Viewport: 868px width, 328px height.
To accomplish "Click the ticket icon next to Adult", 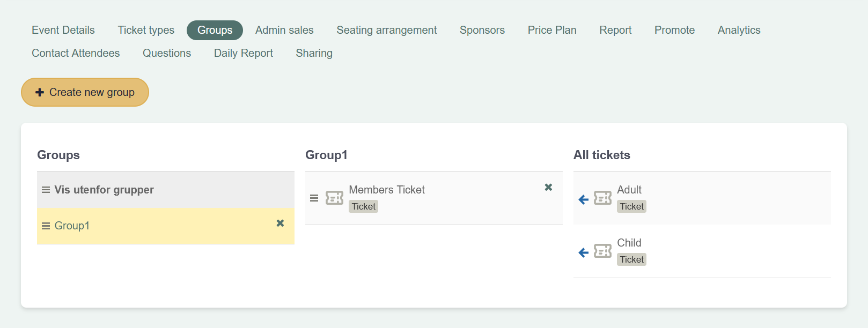I will (602, 198).
